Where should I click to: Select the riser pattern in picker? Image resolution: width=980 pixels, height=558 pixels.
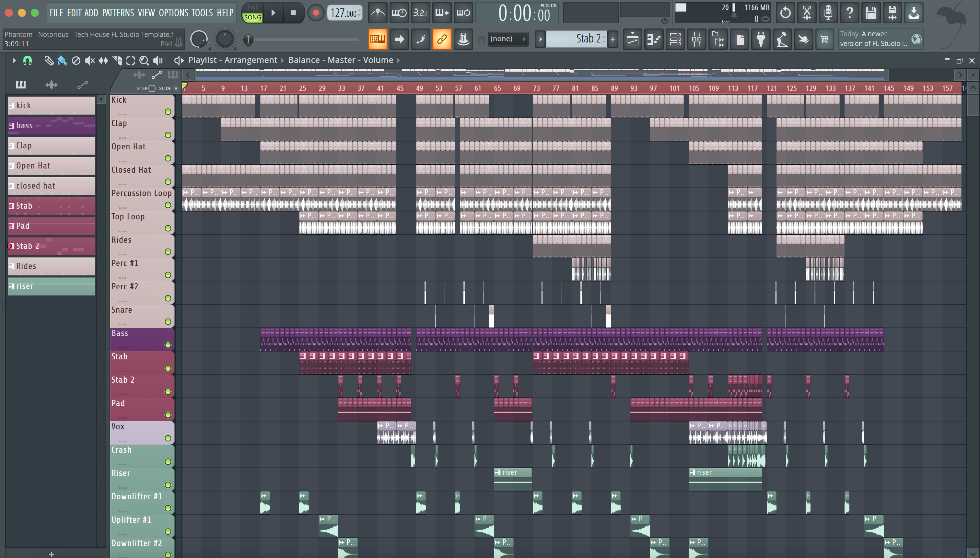(x=51, y=286)
